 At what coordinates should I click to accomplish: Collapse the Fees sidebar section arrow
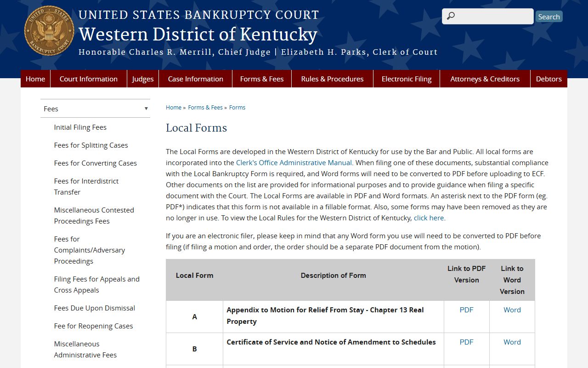(x=146, y=109)
